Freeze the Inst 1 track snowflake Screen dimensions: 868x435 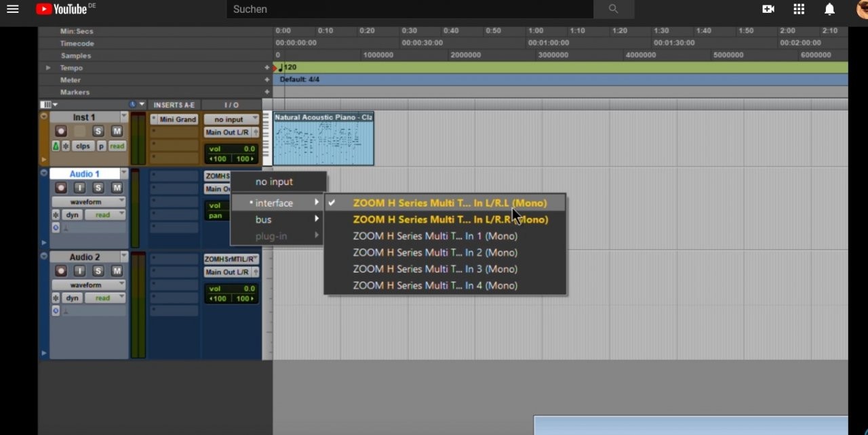(x=66, y=146)
